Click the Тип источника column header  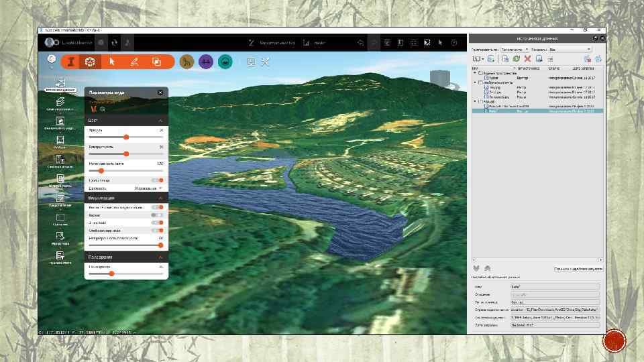(x=529, y=68)
